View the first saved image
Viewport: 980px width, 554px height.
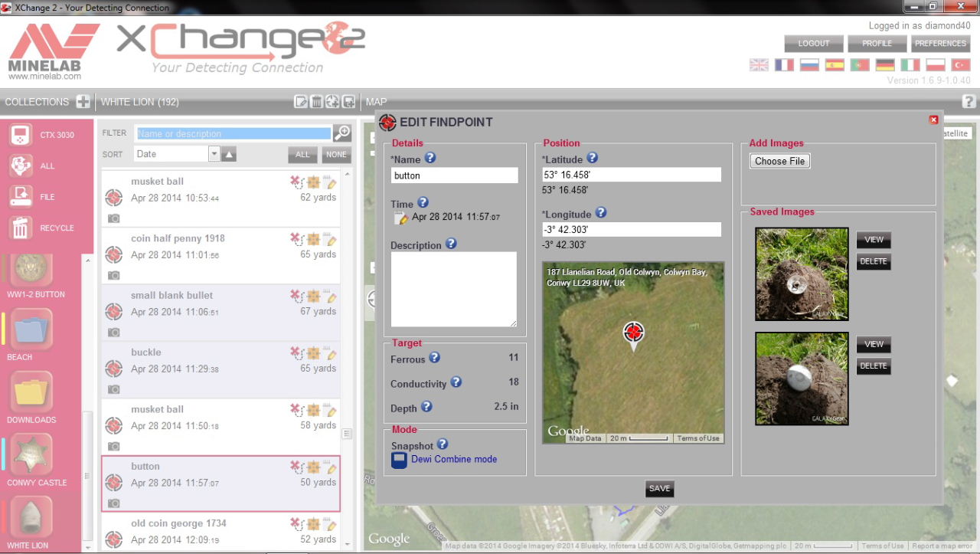874,240
